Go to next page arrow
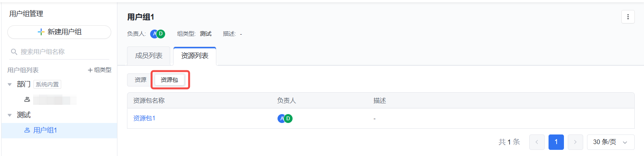The width and height of the screenshot is (644, 156). click(x=575, y=142)
